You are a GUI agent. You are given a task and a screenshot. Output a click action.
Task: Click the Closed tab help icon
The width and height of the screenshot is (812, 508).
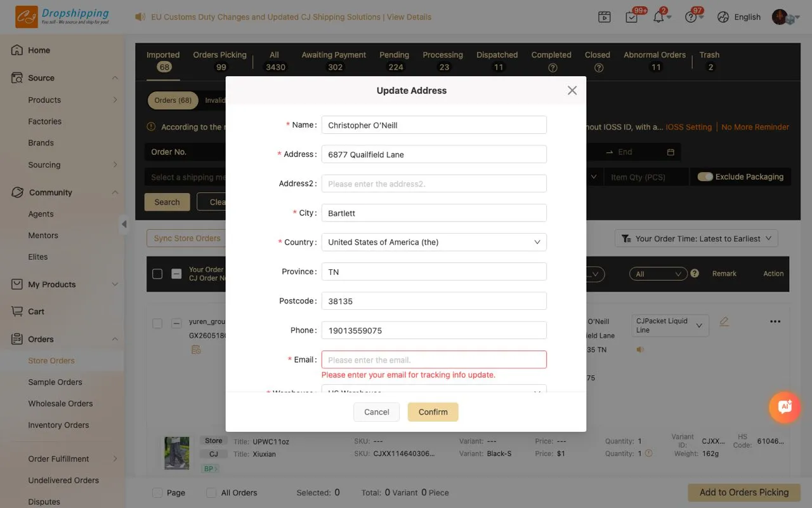599,67
